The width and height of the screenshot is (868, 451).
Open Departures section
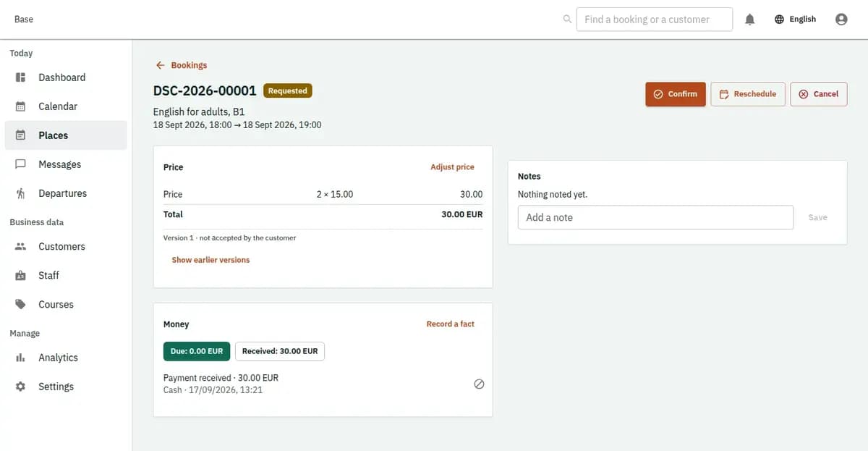coord(66,193)
